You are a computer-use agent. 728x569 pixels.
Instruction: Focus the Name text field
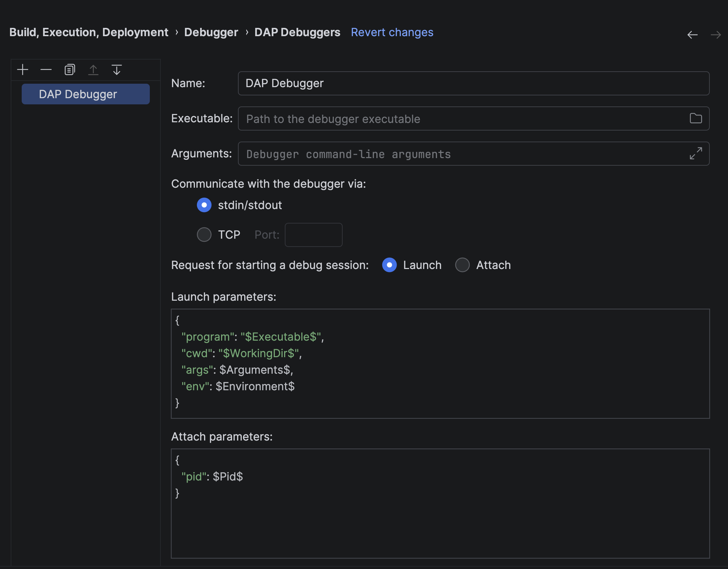pyautogui.click(x=474, y=83)
